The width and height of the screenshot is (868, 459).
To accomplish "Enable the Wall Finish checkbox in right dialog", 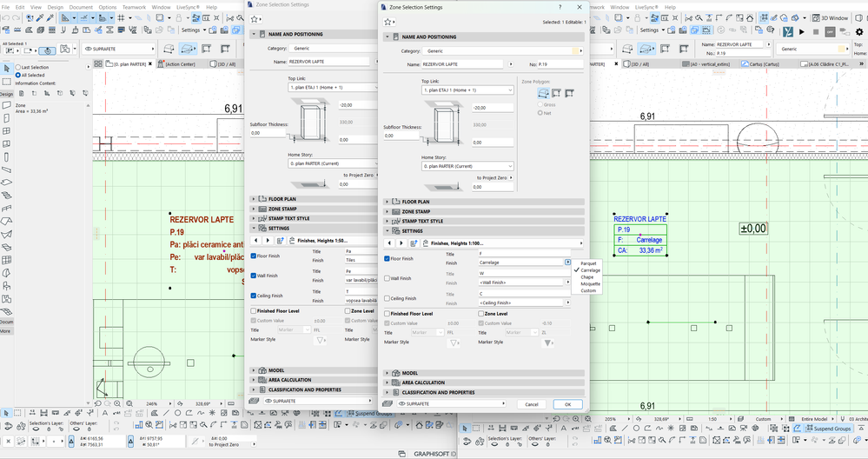I will 388,278.
